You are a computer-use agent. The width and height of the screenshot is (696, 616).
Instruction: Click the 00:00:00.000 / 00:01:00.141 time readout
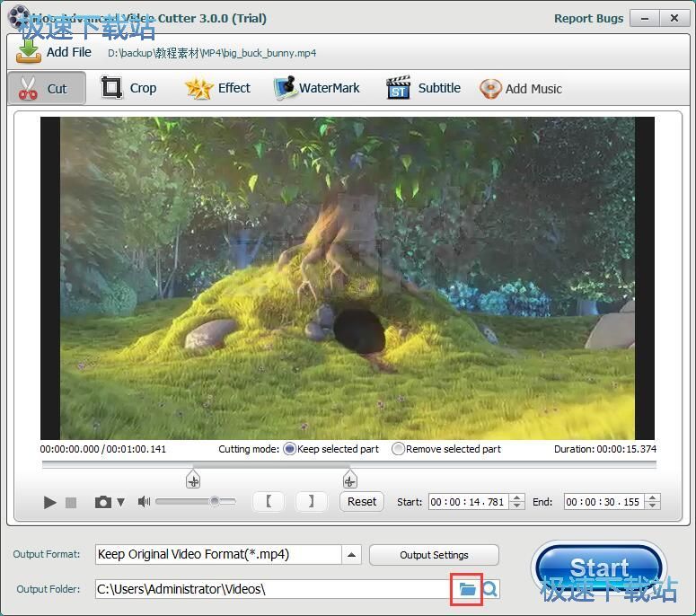(x=103, y=449)
